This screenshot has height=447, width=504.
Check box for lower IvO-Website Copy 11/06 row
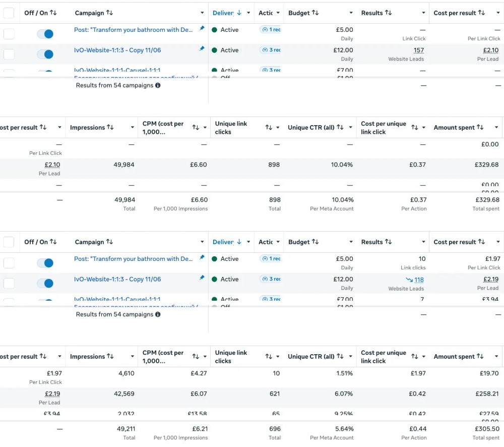(9, 283)
